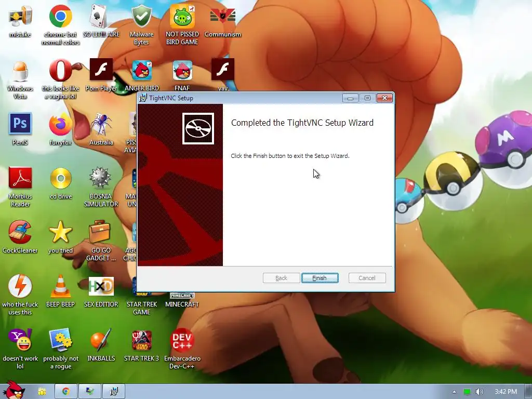This screenshot has height=399, width=532.
Task: Switch to Chrome in the taskbar
Action: pos(66,392)
